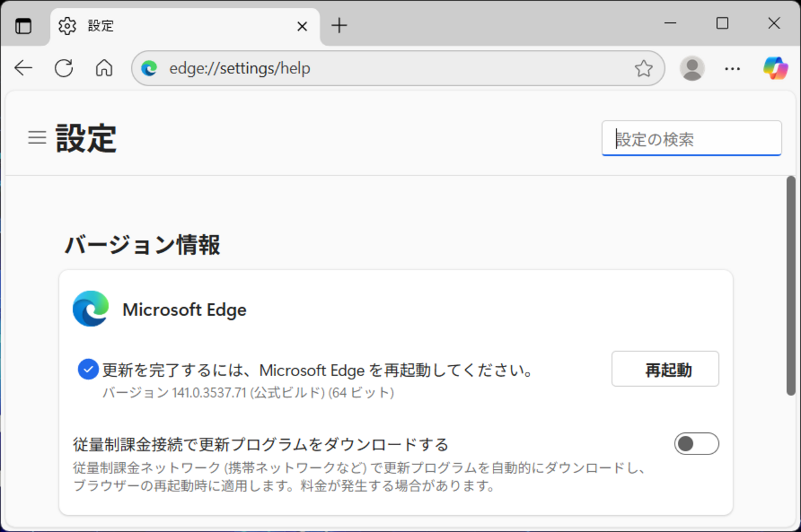Launch Copilot from toolbar icon
This screenshot has height=532, width=801.
click(775, 68)
